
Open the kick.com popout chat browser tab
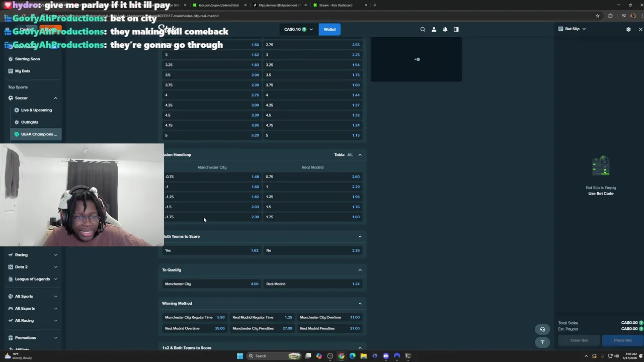(x=218, y=5)
